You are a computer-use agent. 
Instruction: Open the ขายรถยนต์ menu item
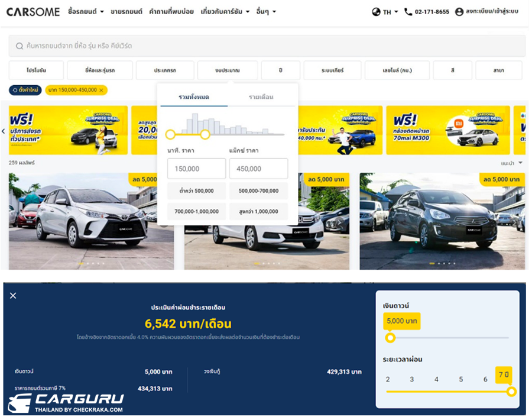[126, 12]
